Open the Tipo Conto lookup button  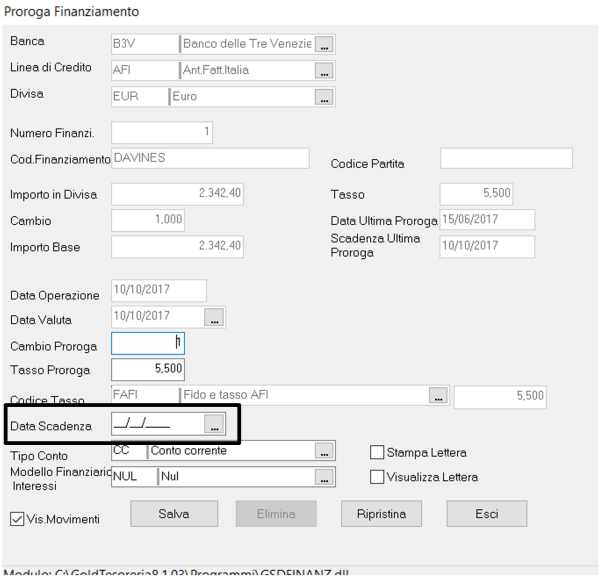click(323, 451)
